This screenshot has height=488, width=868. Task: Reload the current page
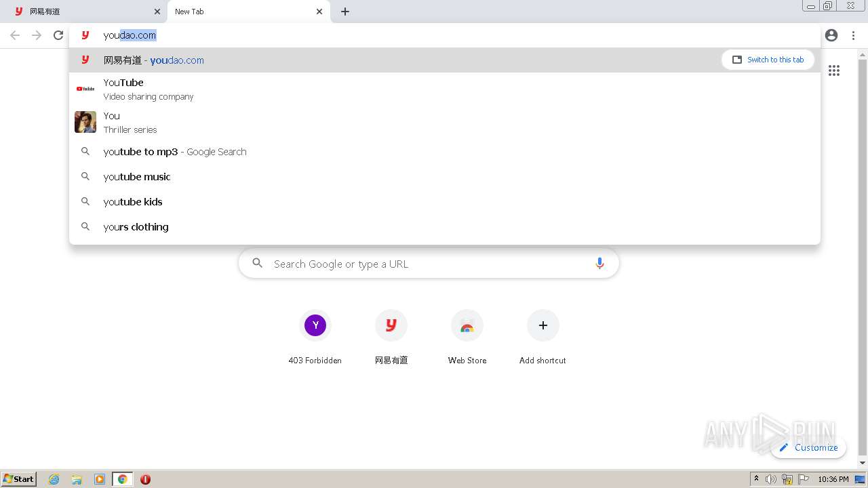point(58,35)
